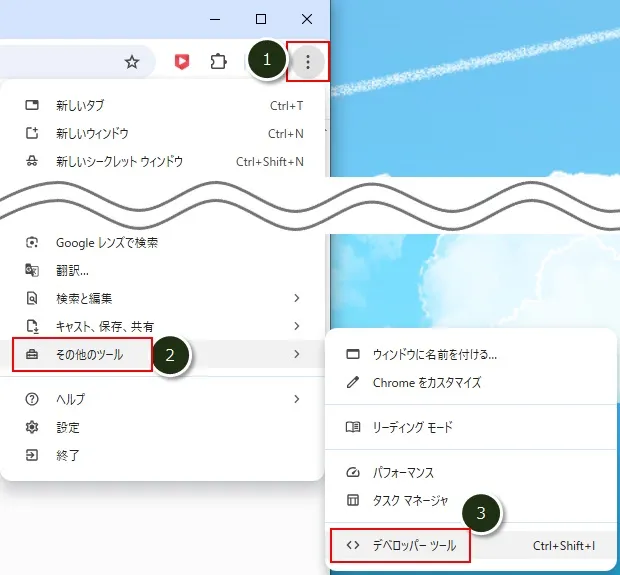Open タスク マネージャ from submenu
This screenshot has height=575, width=620.
(410, 500)
